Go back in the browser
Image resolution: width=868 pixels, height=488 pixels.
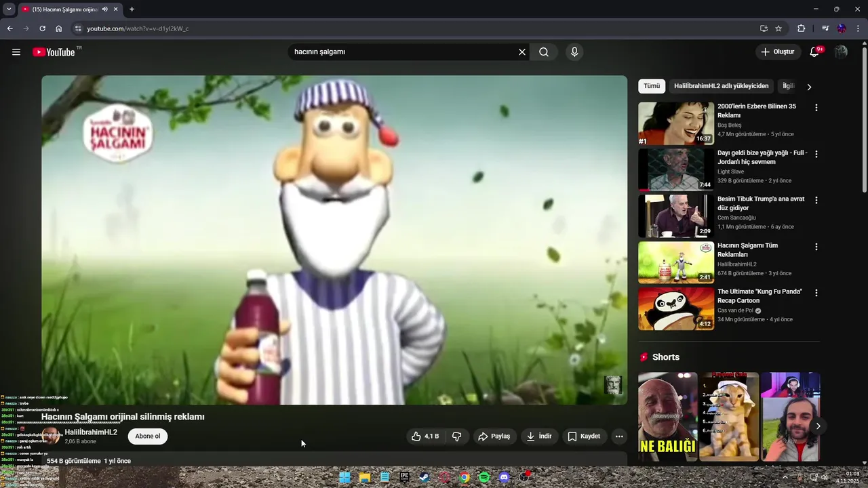9,28
